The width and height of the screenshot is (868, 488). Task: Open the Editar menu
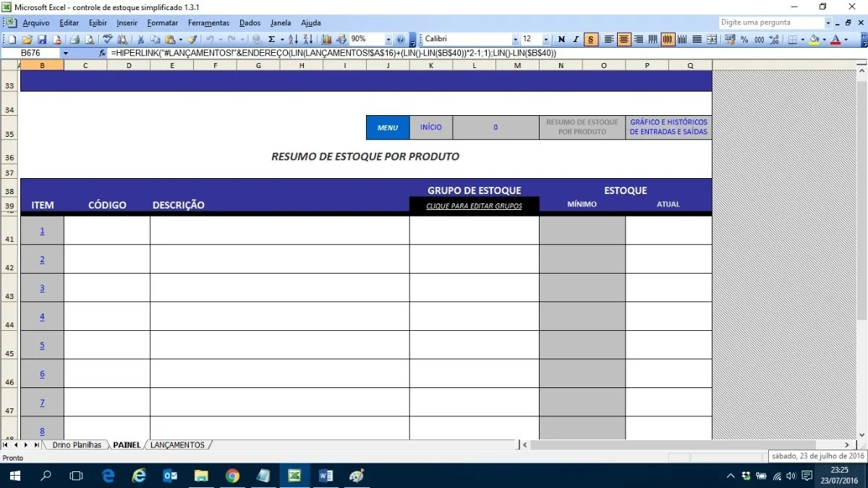69,23
